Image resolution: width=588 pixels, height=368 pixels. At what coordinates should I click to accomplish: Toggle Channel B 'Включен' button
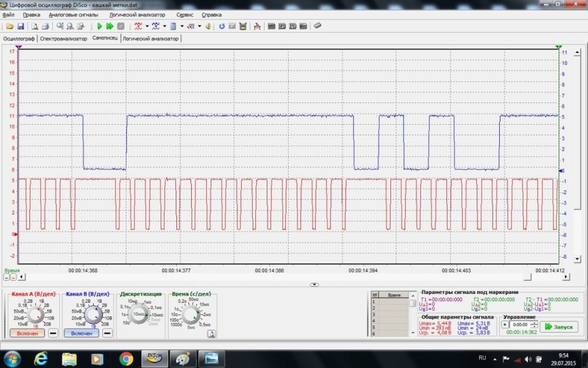coord(82,333)
